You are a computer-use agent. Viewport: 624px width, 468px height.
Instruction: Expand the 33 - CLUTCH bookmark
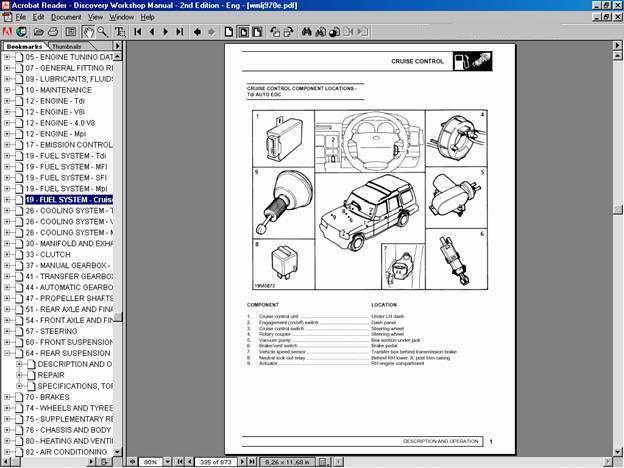(x=7, y=255)
